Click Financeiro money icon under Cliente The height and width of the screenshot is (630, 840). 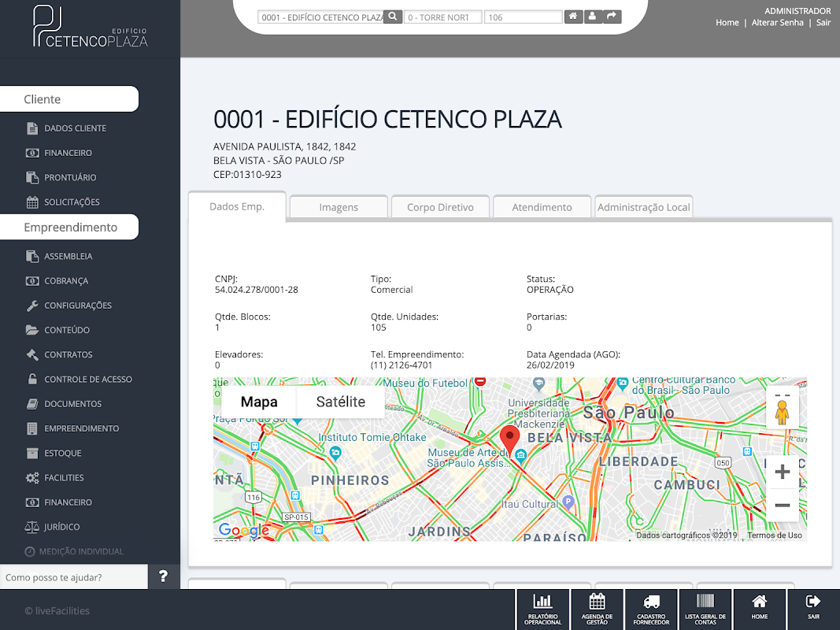[x=32, y=153]
